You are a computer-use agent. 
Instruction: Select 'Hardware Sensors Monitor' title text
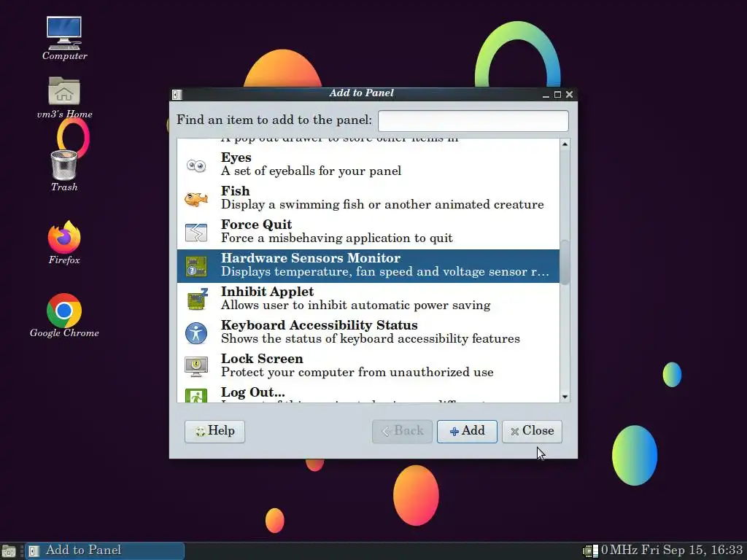pos(311,258)
